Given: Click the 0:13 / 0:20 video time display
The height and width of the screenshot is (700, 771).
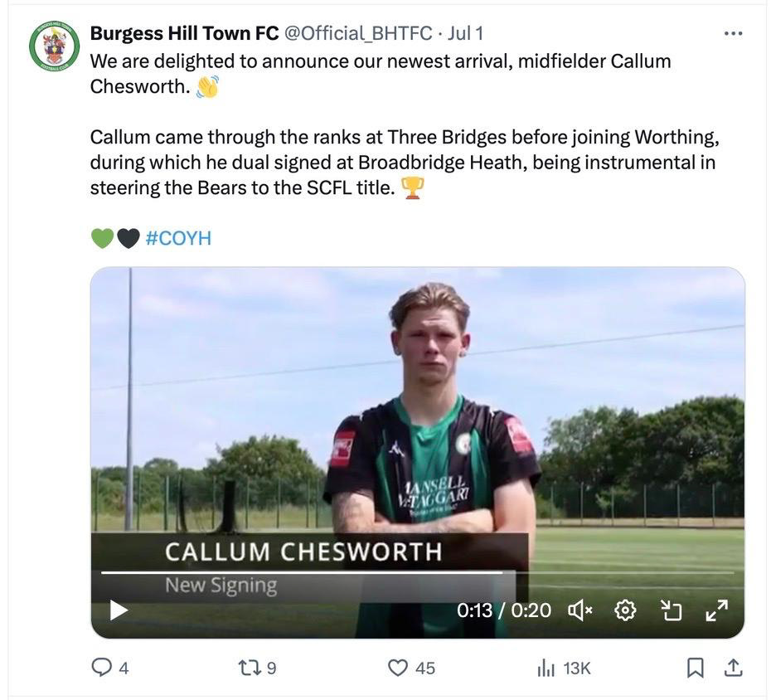Looking at the screenshot, I should point(503,611).
